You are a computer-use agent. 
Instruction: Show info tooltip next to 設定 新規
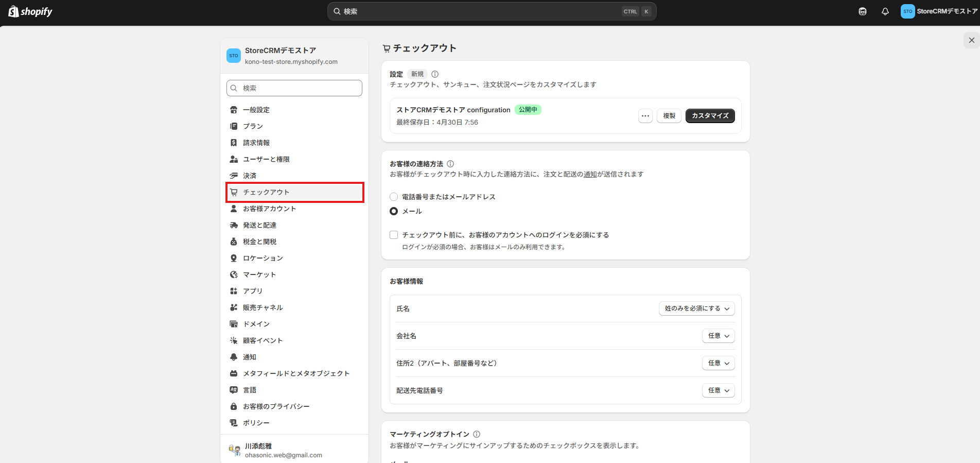tap(435, 74)
